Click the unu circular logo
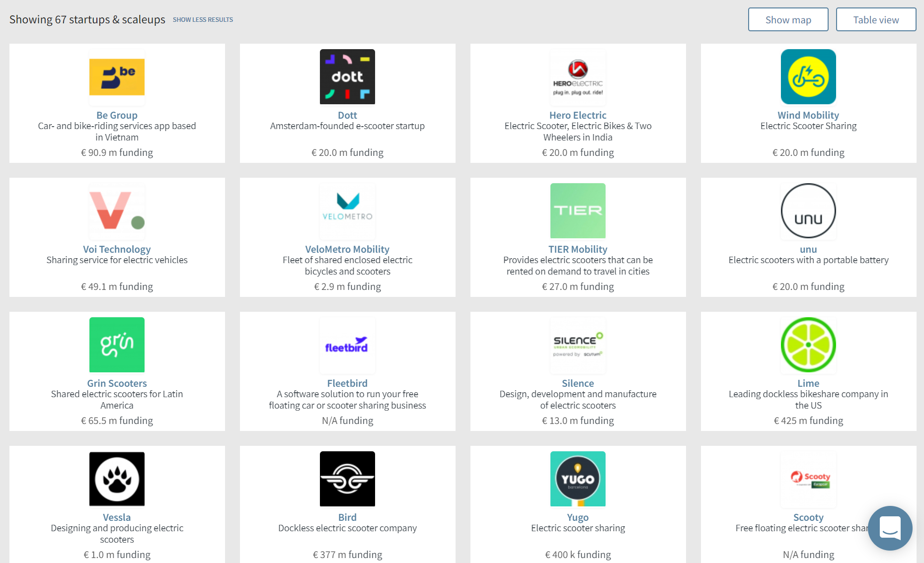Image resolution: width=924 pixels, height=563 pixels. click(x=808, y=211)
